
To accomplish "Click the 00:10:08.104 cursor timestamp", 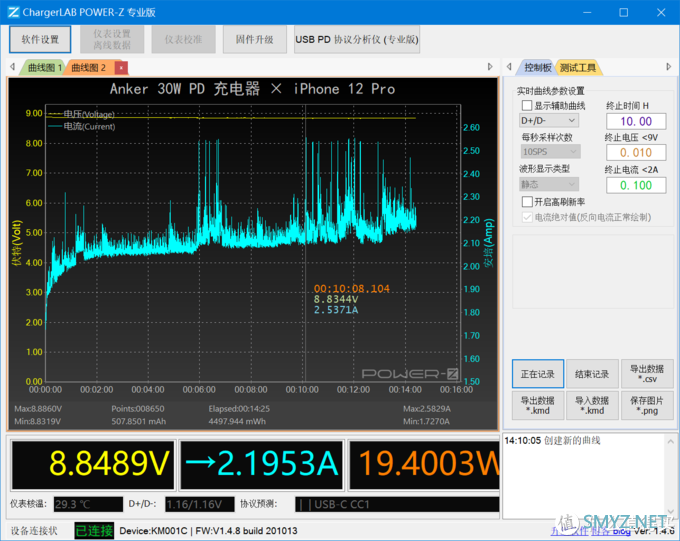I will pyautogui.click(x=352, y=289).
